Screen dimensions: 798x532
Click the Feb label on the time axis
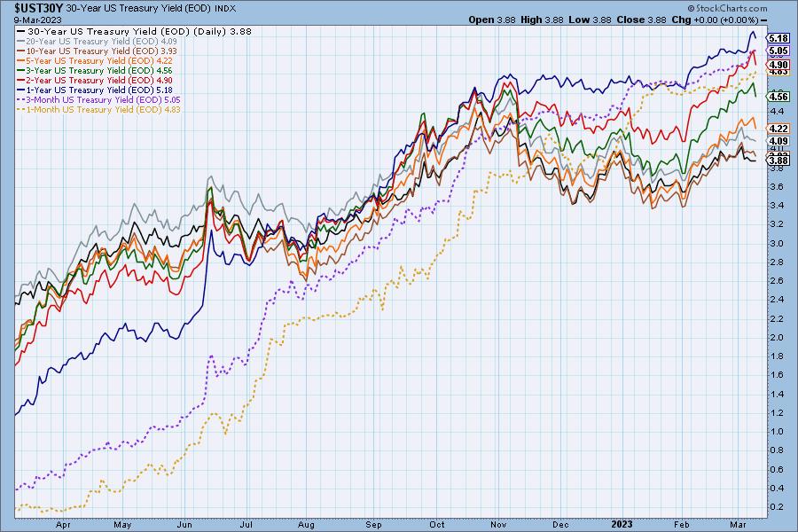point(682,524)
